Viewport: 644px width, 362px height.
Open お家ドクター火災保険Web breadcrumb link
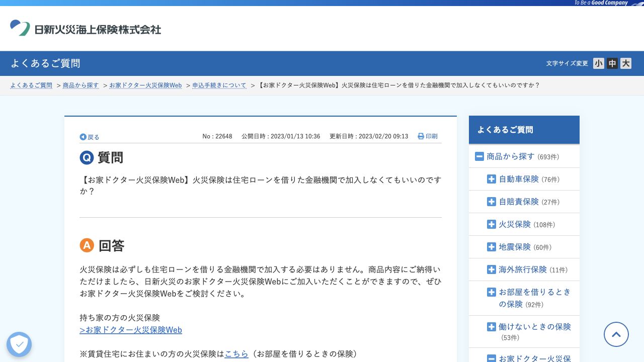[x=145, y=85]
